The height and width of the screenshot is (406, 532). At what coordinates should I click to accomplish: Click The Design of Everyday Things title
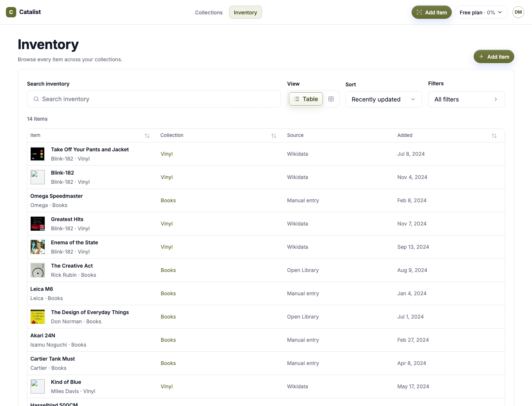point(90,312)
